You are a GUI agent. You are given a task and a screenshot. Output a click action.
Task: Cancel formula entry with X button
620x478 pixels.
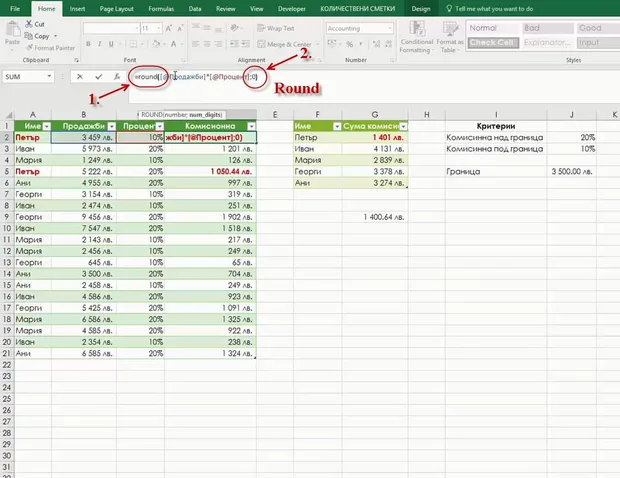click(80, 77)
